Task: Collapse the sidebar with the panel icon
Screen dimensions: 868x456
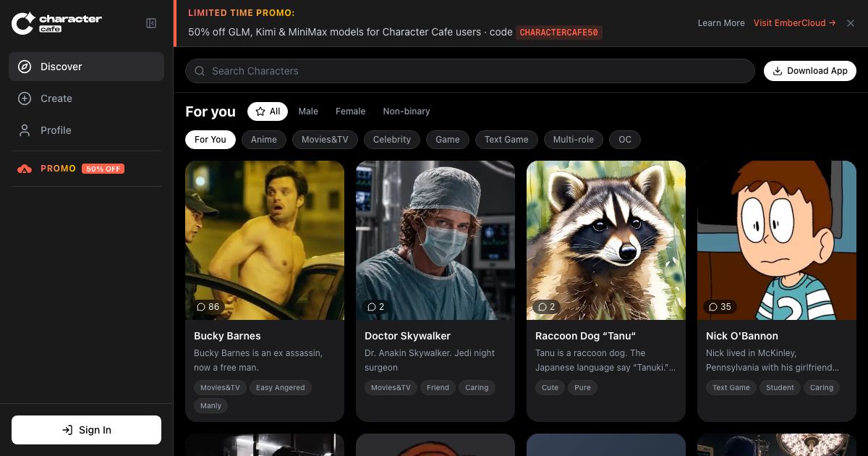Action: [x=151, y=23]
